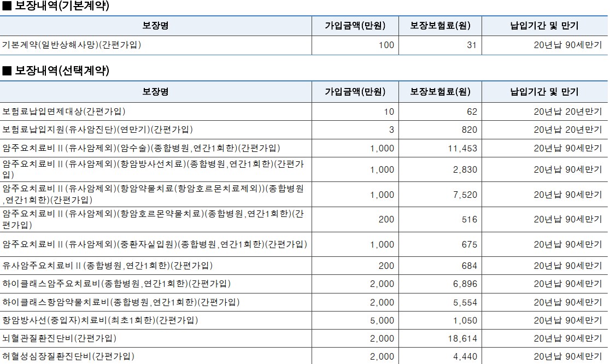The height and width of the screenshot is (364, 610).
Task: Select '납입기간 및 만기' header in 기본계약 table
Action: [x=544, y=26]
